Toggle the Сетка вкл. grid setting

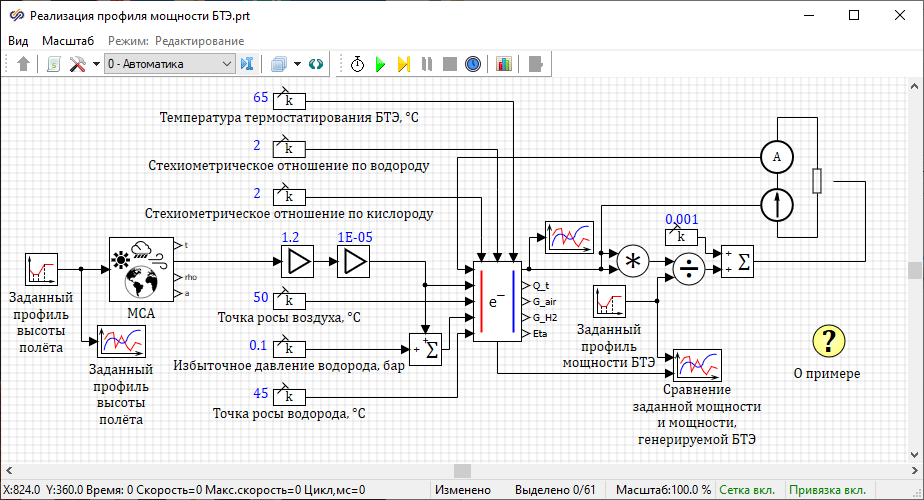[x=747, y=490]
